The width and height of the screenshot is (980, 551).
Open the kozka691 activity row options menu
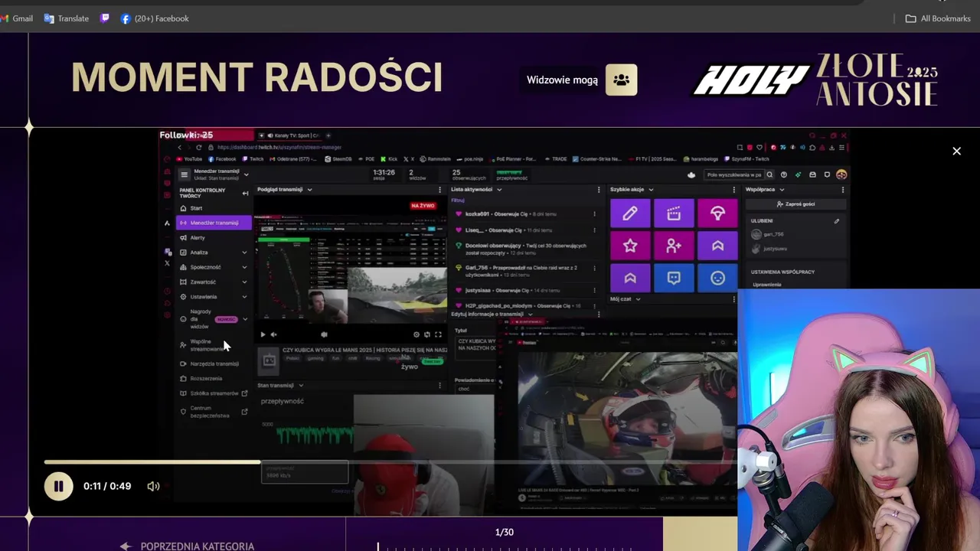(594, 214)
